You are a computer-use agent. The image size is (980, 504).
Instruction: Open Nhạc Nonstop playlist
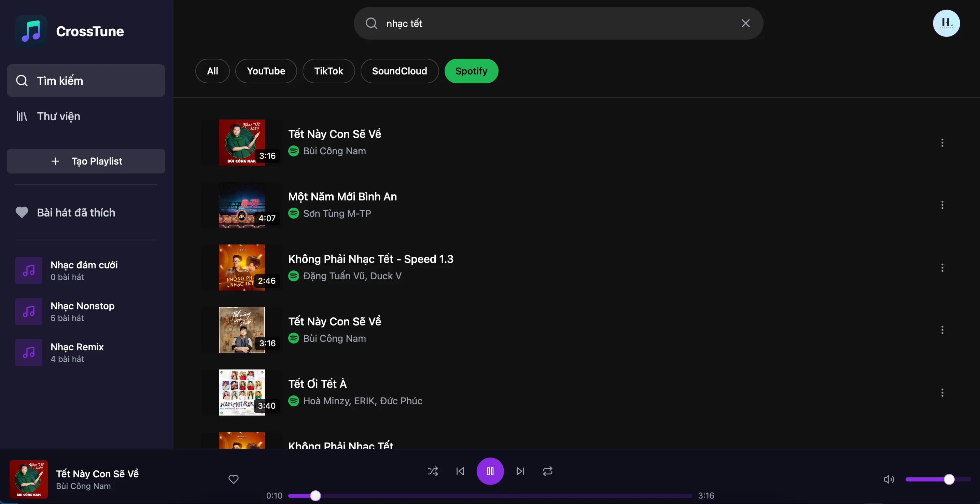point(82,311)
